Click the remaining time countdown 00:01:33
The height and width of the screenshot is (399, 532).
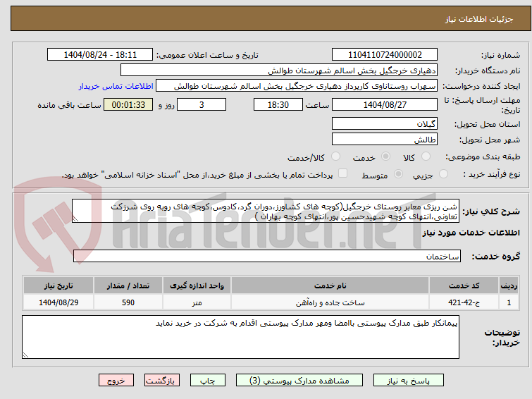tap(128, 104)
